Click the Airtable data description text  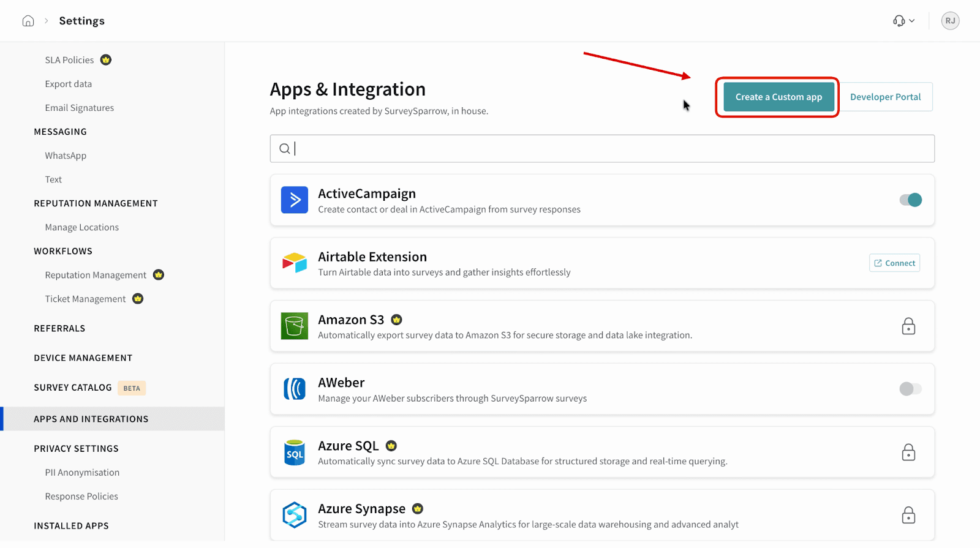click(444, 272)
